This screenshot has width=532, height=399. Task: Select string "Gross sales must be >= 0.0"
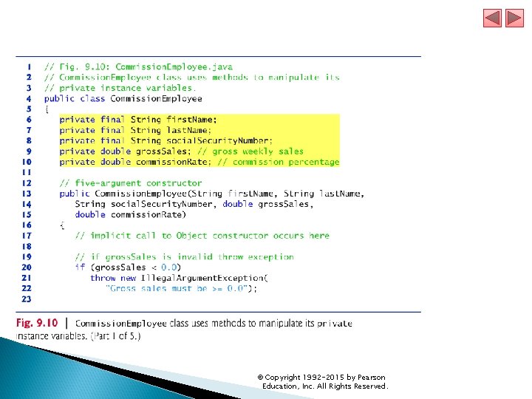pos(176,289)
